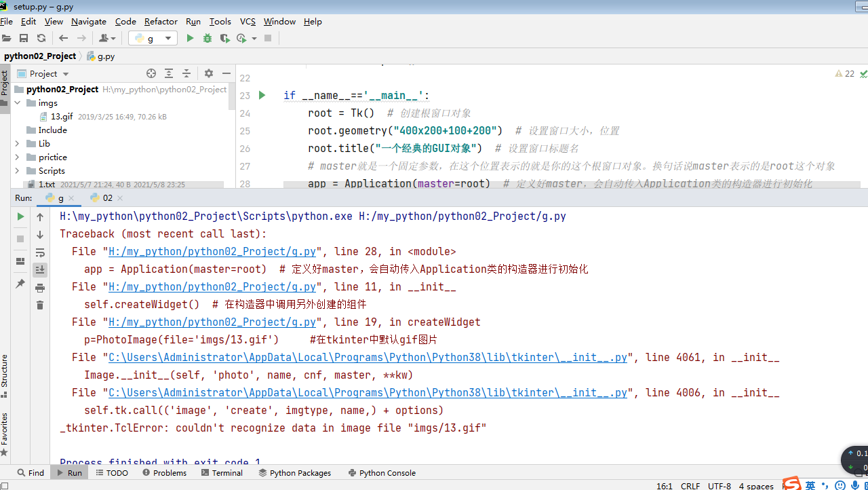868x490 pixels.
Task: Open the Python Console tool window
Action: coord(382,473)
